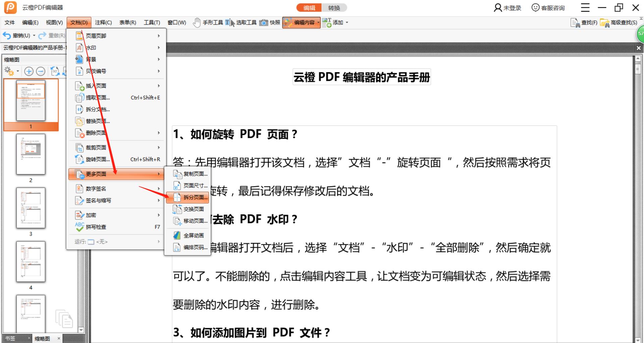644x343 pixels.
Task: Expand the 水印 submenu arrow
Action: (159, 48)
